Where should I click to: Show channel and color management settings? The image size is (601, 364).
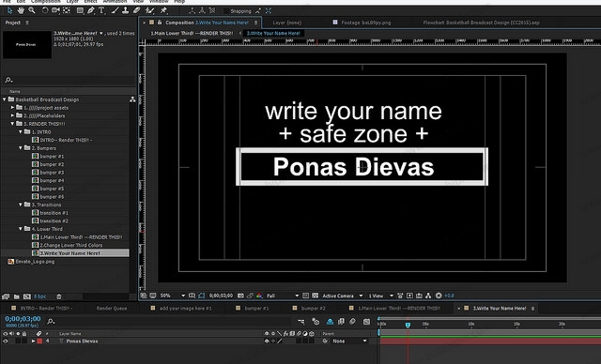pyautogui.click(x=259, y=296)
